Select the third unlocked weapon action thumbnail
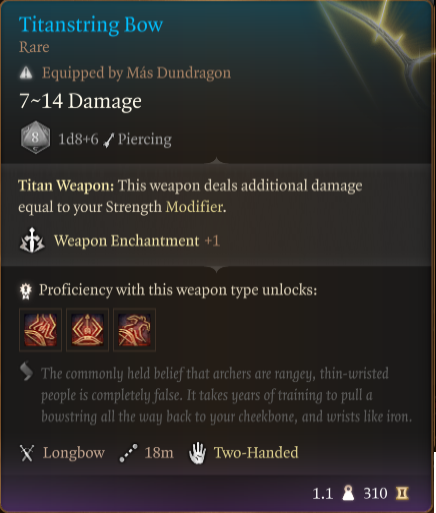This screenshot has width=436, height=513. (x=134, y=330)
